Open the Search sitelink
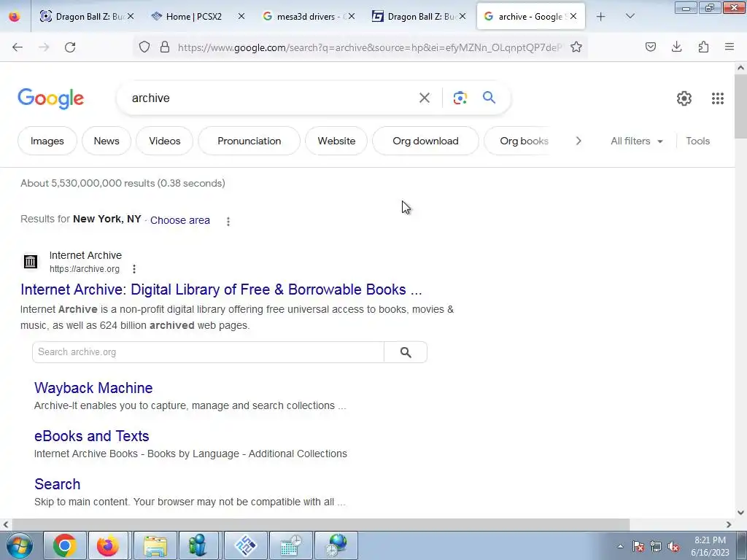 [57, 484]
